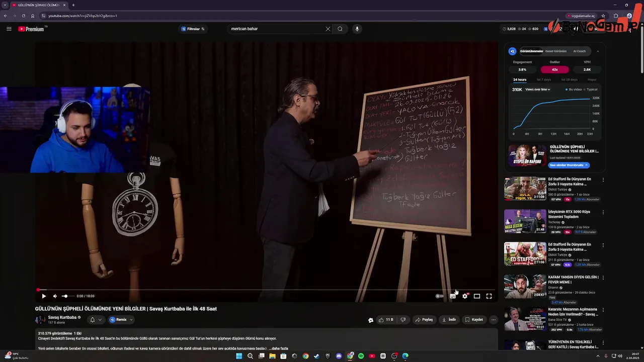Switch to Genel Görünüm tab
This screenshot has height=362, width=644.
coord(556,51)
